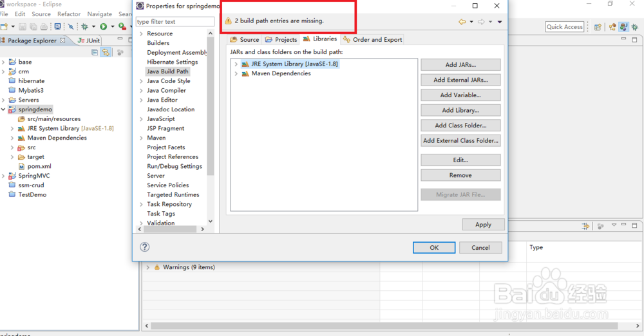This screenshot has height=336, width=644.
Task: Click the Open Perspective icon
Action: [x=598, y=27]
